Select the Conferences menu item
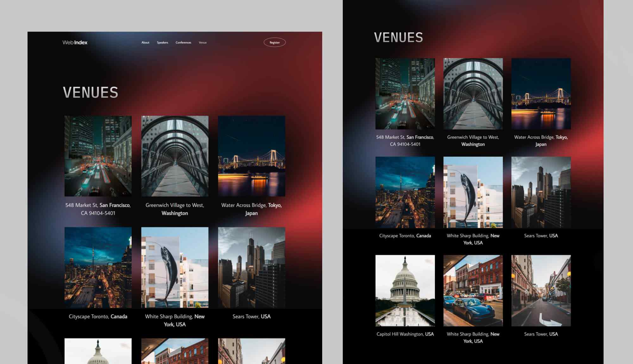This screenshot has width=633, height=364. 183,42
